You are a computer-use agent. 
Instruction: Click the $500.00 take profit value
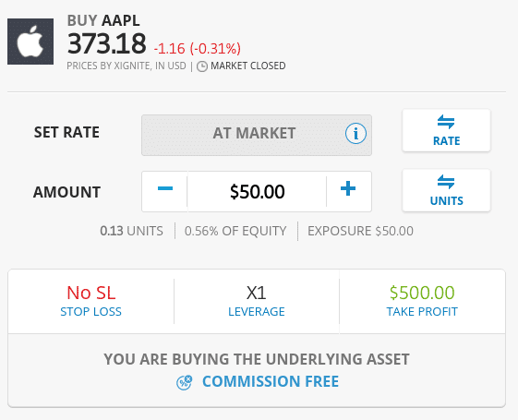point(422,293)
